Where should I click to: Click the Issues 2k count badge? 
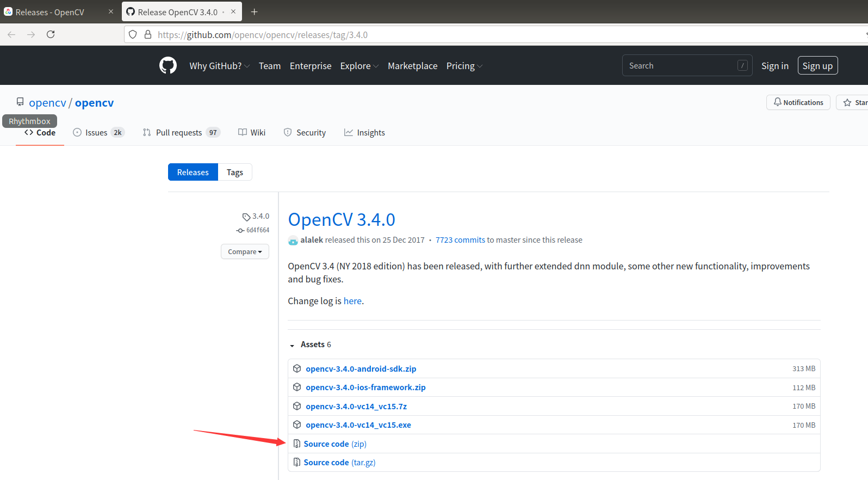click(x=117, y=132)
